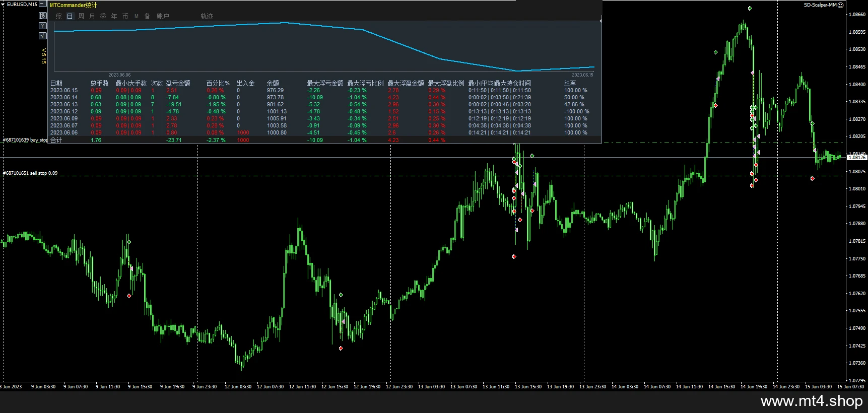Image resolution: width=868 pixels, height=413 pixels.
Task: Click the minimize panel button beside EURUSD,M15
Action: 43,4
